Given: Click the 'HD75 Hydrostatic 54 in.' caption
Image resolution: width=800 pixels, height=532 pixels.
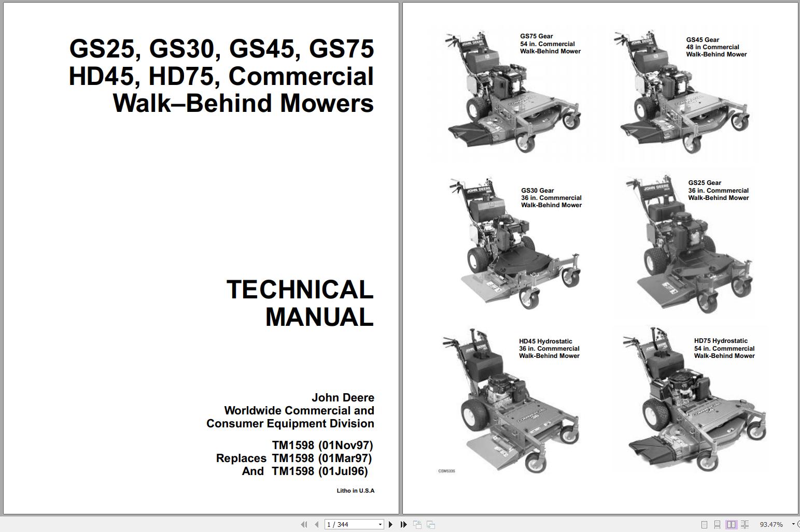Looking at the screenshot, I should (x=724, y=348).
